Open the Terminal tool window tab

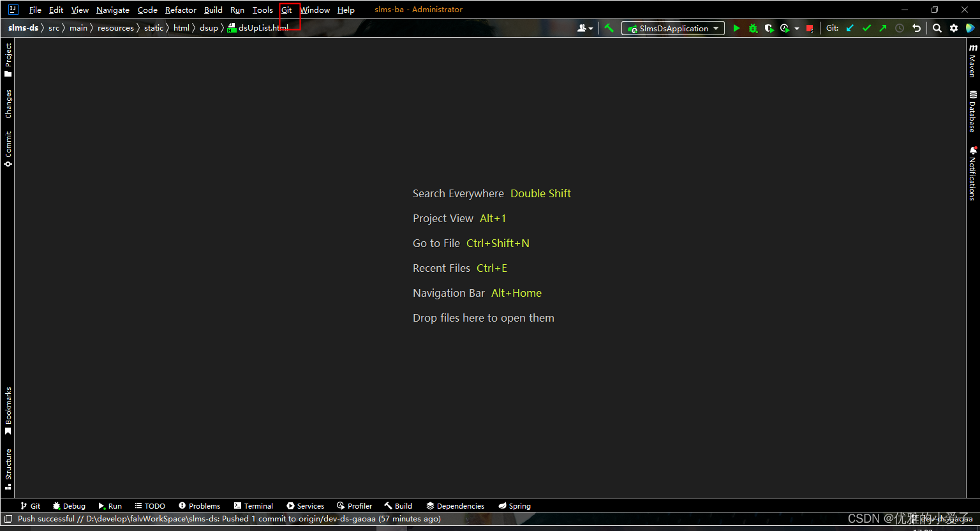pyautogui.click(x=253, y=506)
